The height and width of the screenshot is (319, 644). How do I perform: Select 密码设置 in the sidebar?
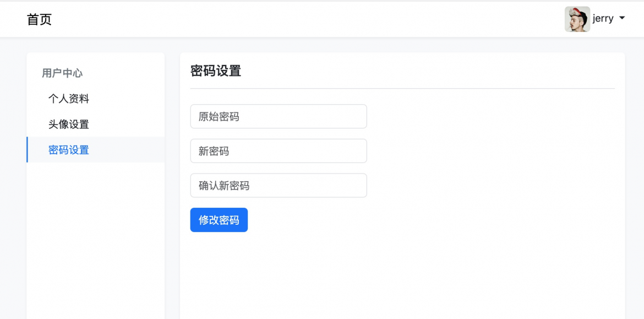[x=95, y=150]
